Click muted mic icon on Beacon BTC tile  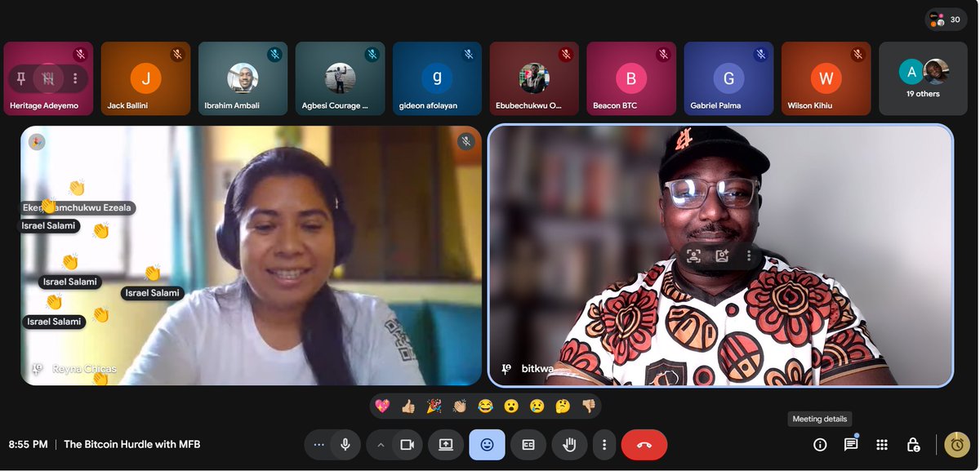pyautogui.click(x=663, y=55)
